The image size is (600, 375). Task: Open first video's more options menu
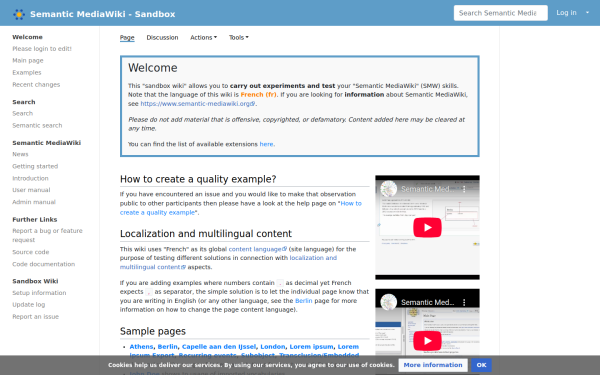464,189
